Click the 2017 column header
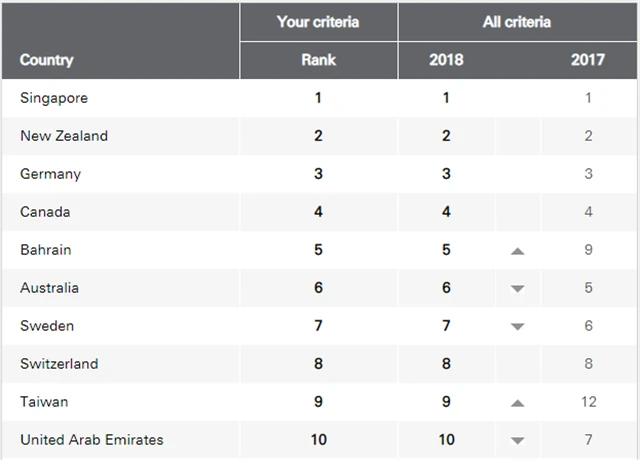This screenshot has height=460, width=640. (588, 60)
